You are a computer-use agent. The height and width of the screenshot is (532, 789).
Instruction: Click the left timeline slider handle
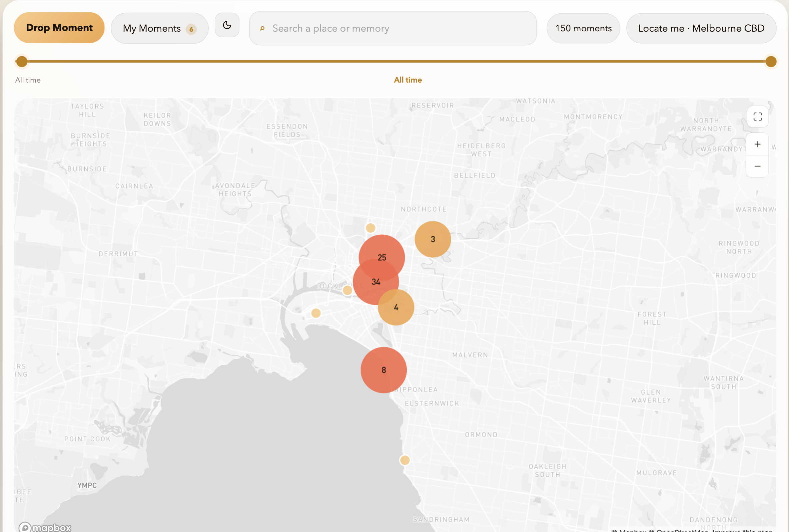point(22,62)
